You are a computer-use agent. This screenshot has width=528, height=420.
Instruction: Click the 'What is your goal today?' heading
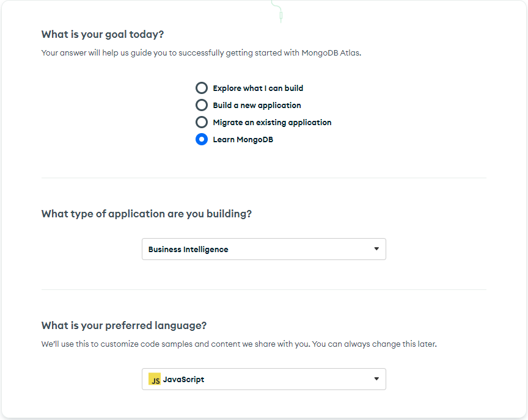102,34
